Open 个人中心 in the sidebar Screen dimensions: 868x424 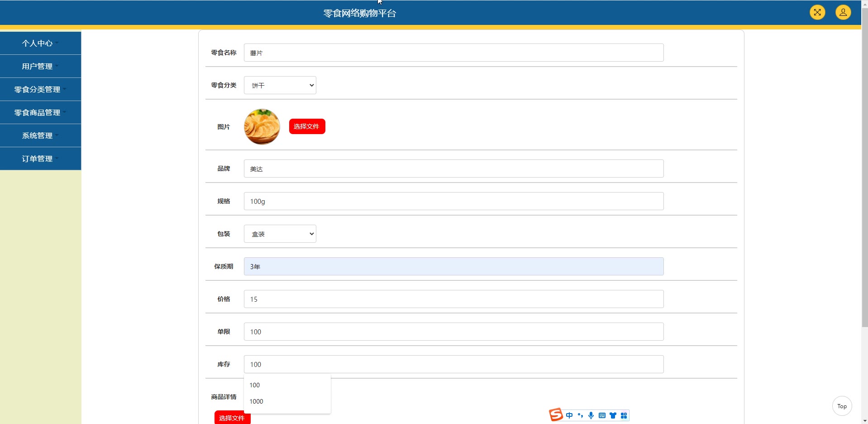(41, 43)
